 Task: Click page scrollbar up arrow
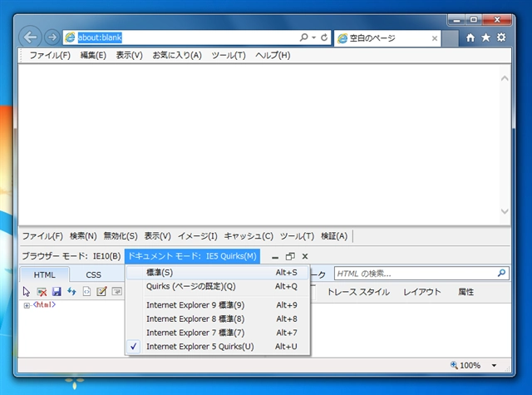coord(505,78)
